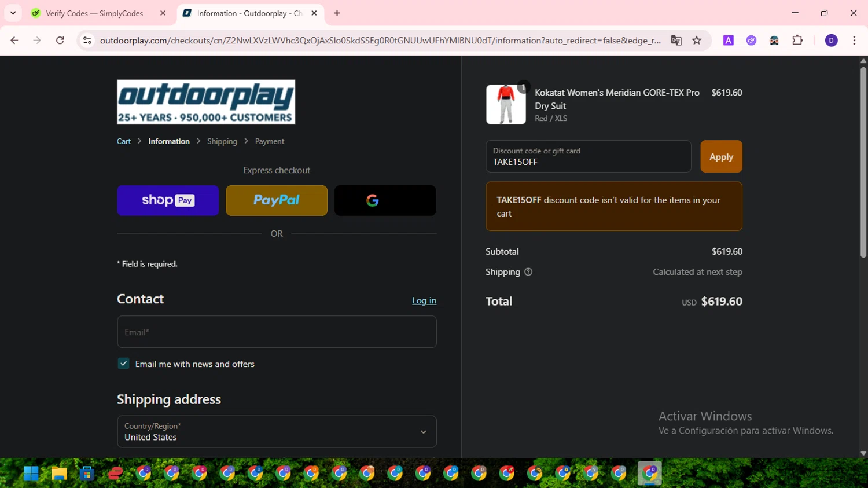Screen dimensions: 868x488
Task: Click the page vertical scrollbar
Action: click(x=863, y=162)
